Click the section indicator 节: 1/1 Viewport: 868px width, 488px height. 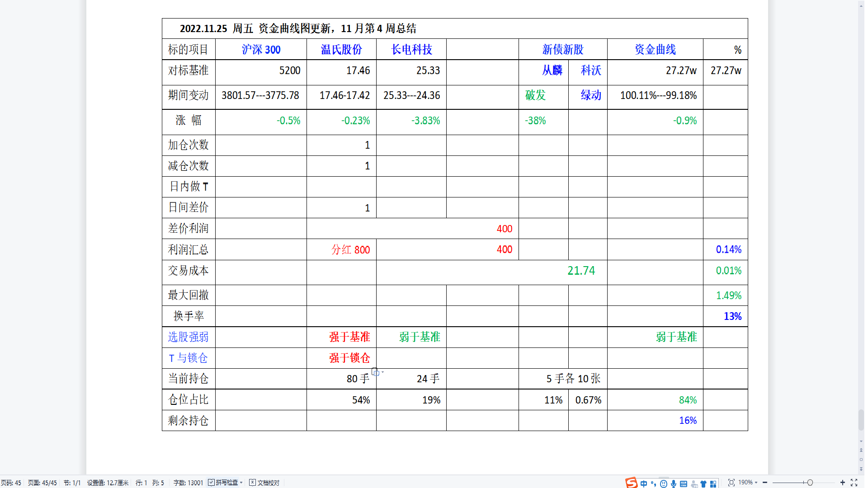point(72,483)
